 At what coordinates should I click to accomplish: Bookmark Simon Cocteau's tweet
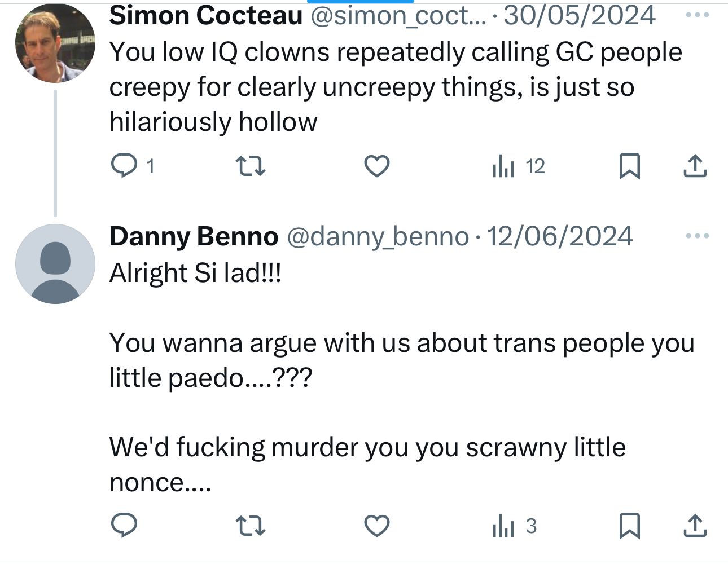click(629, 166)
